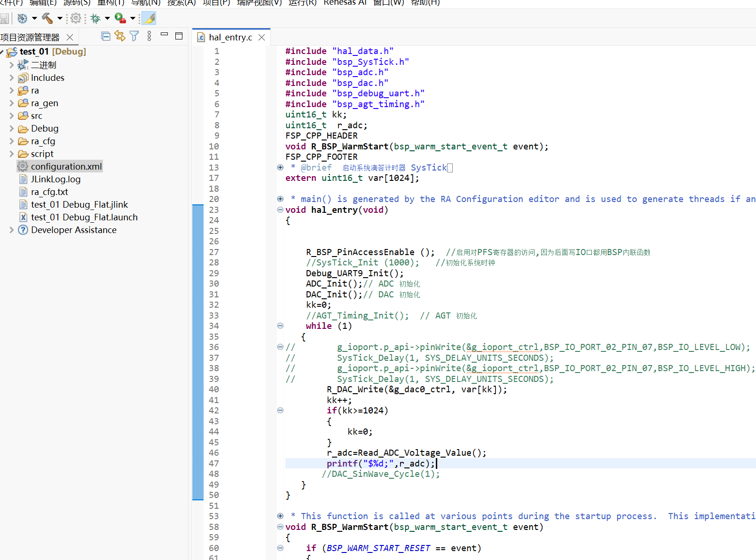This screenshot has width=756, height=560.
Task: Close the hal_entry.c tab
Action: pyautogui.click(x=262, y=37)
